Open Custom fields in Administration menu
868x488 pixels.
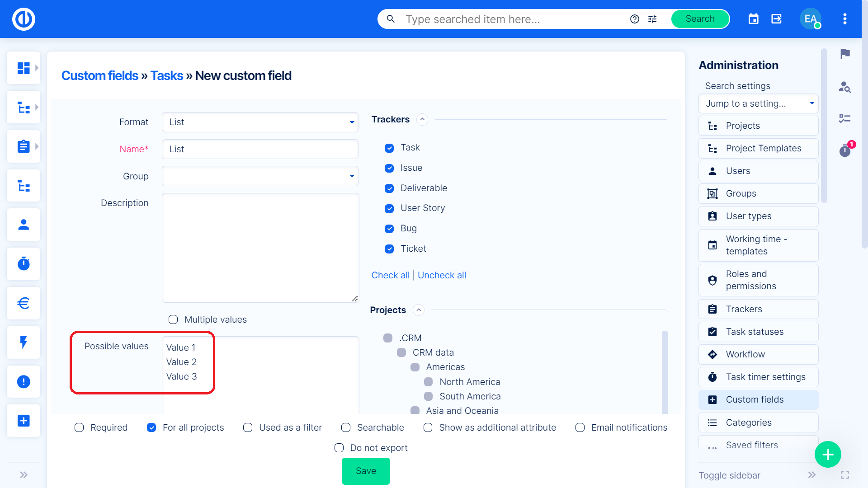pyautogui.click(x=759, y=399)
